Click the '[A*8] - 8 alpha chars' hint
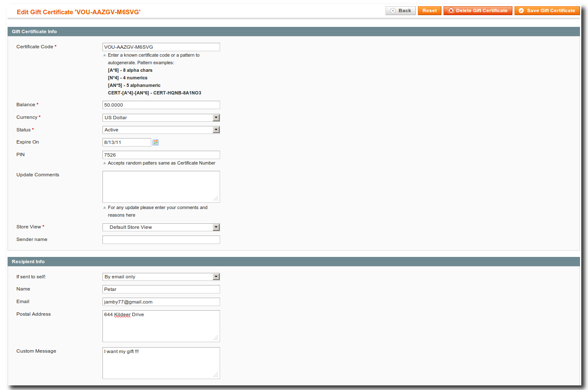Viewport: 588px width, 390px height. (130, 70)
